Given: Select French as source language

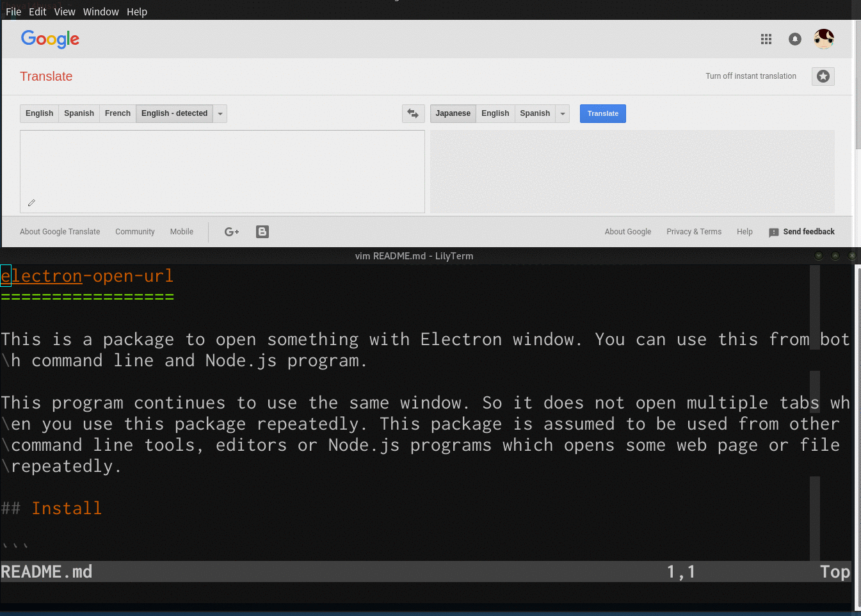Looking at the screenshot, I should tap(118, 113).
